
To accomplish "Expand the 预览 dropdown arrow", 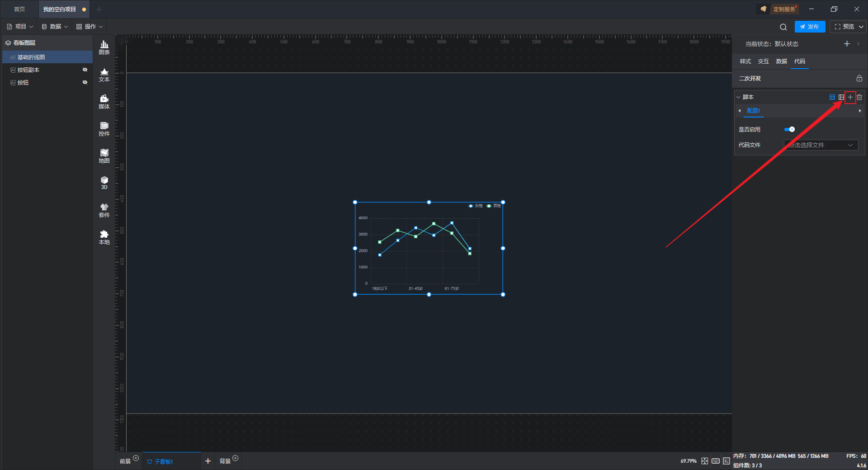I will pyautogui.click(x=861, y=27).
